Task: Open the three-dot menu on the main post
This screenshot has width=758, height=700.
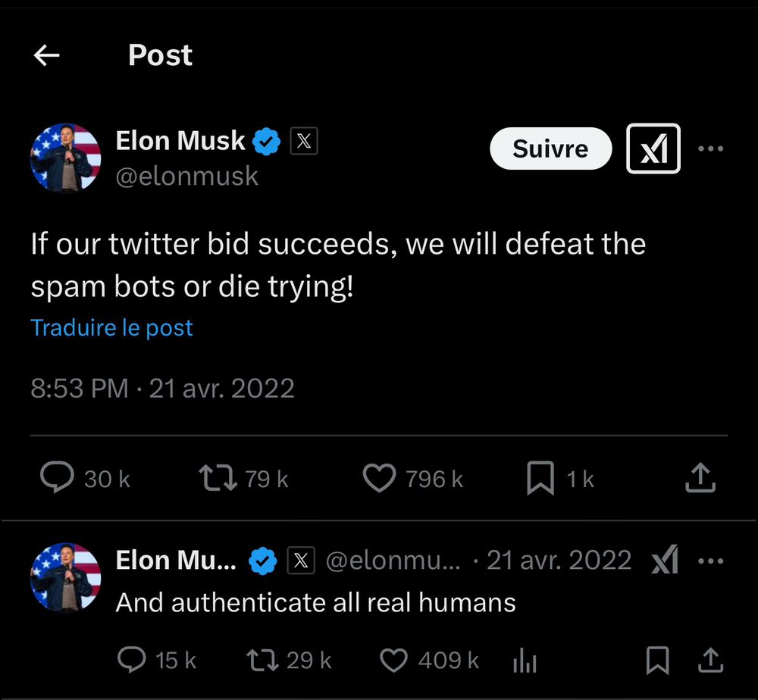Action: [x=711, y=148]
